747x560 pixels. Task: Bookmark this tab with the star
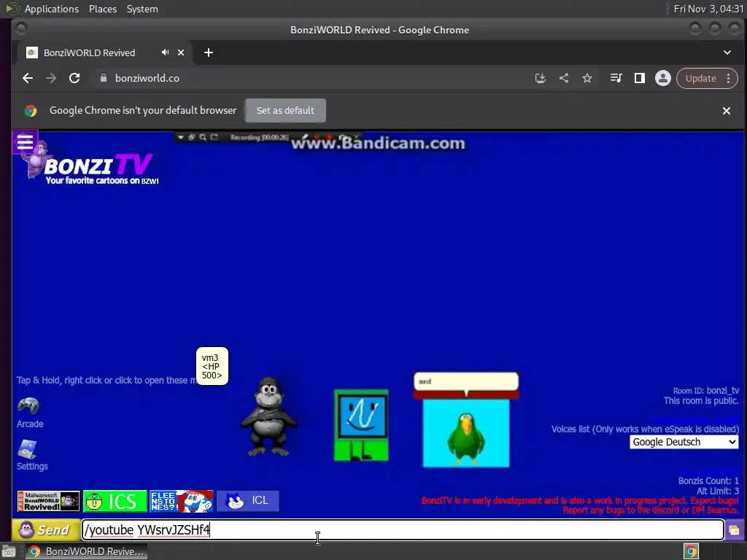(587, 78)
